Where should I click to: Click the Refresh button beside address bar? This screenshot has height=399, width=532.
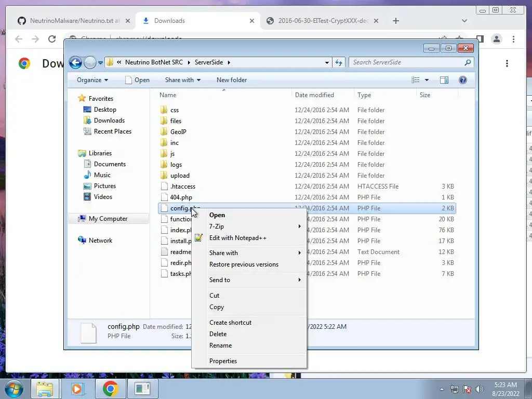339,62
